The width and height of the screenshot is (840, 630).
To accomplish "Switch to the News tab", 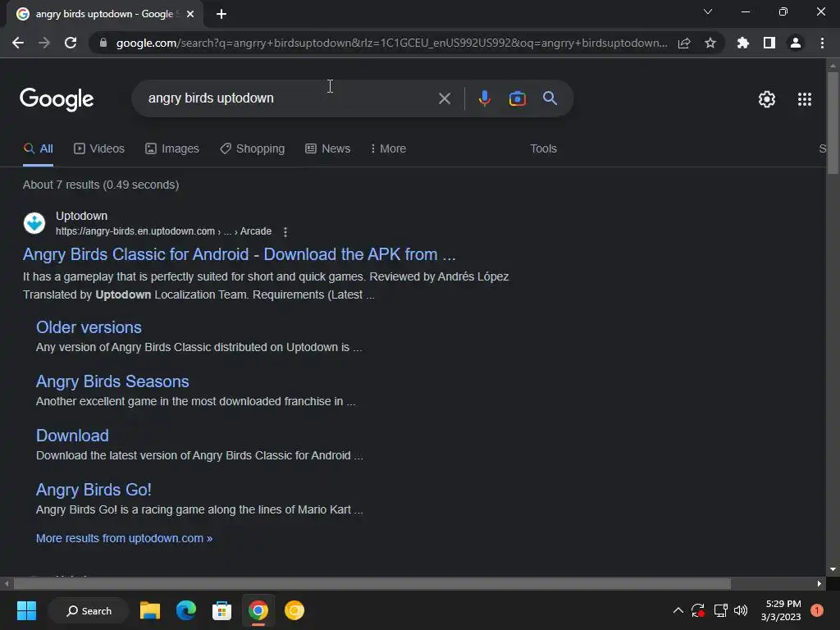I will [328, 149].
